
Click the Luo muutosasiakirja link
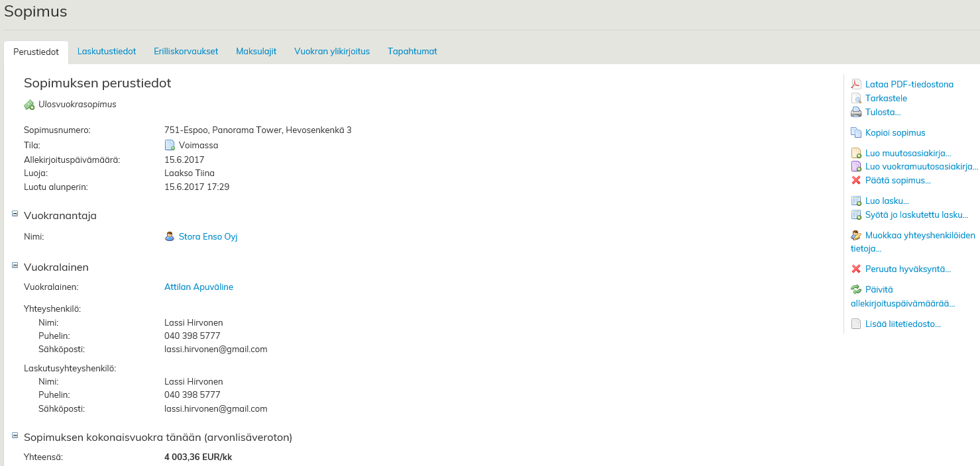[x=908, y=153]
